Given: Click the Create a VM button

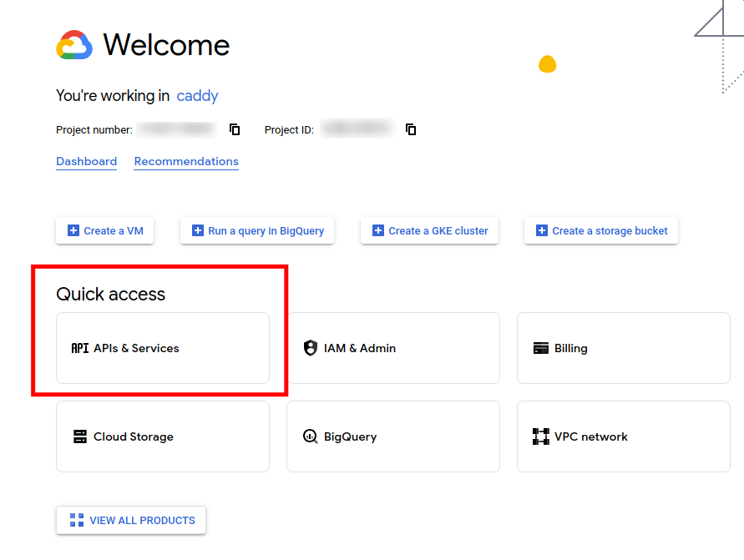Looking at the screenshot, I should [x=105, y=230].
